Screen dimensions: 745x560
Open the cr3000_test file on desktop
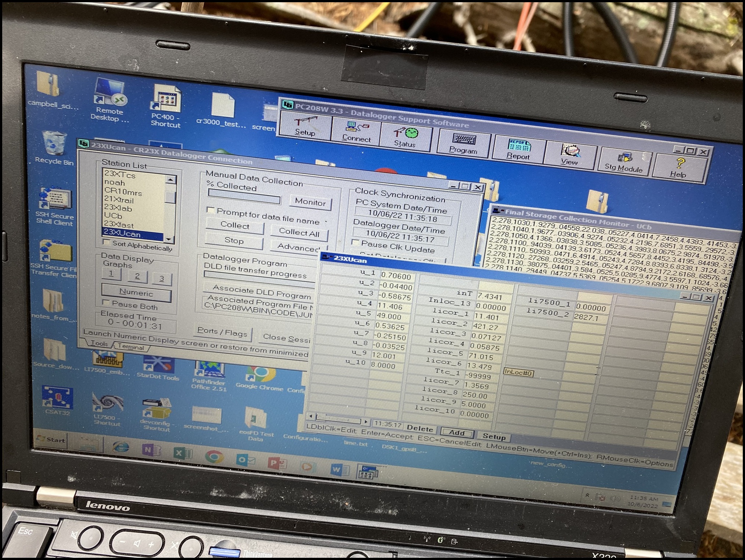coord(222,110)
